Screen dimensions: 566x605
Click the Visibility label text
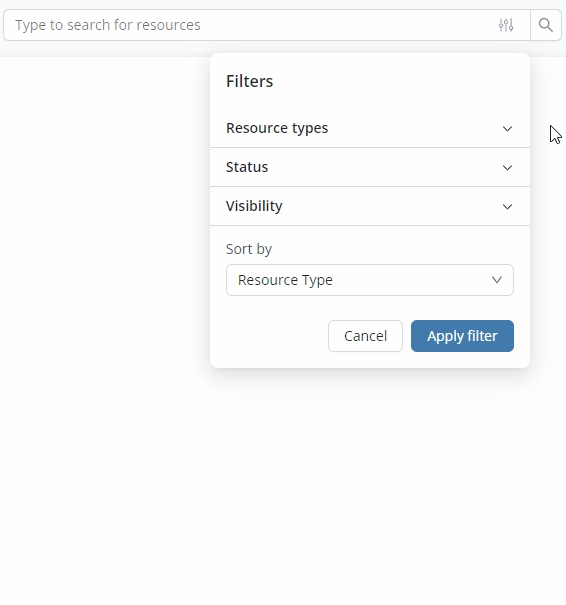tap(254, 206)
